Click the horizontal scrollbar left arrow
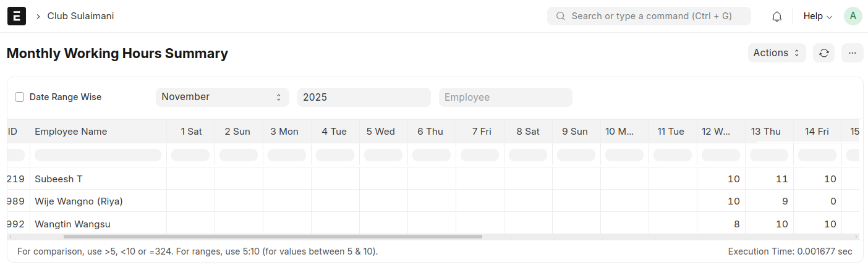Viewport: 868px width, 270px height. click(11, 237)
